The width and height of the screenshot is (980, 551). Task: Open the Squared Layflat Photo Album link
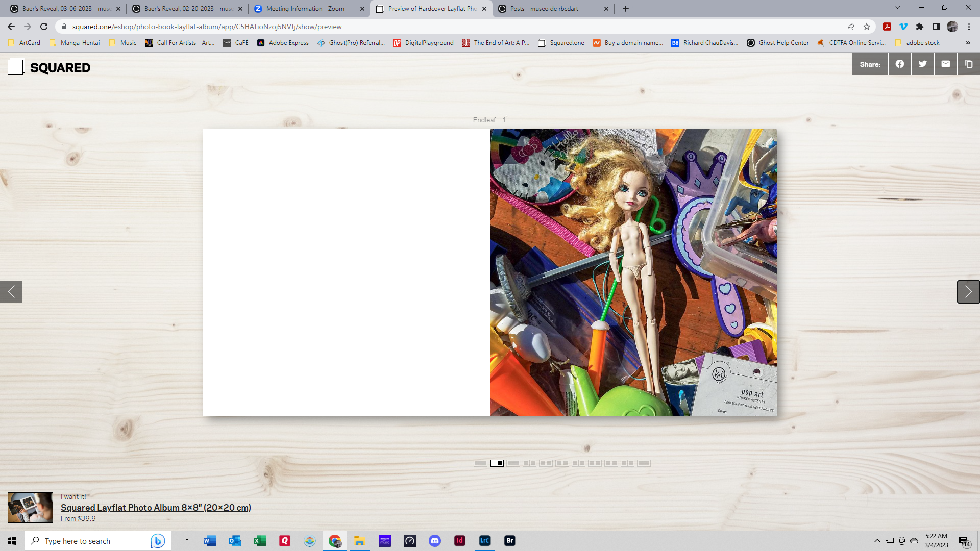156,508
